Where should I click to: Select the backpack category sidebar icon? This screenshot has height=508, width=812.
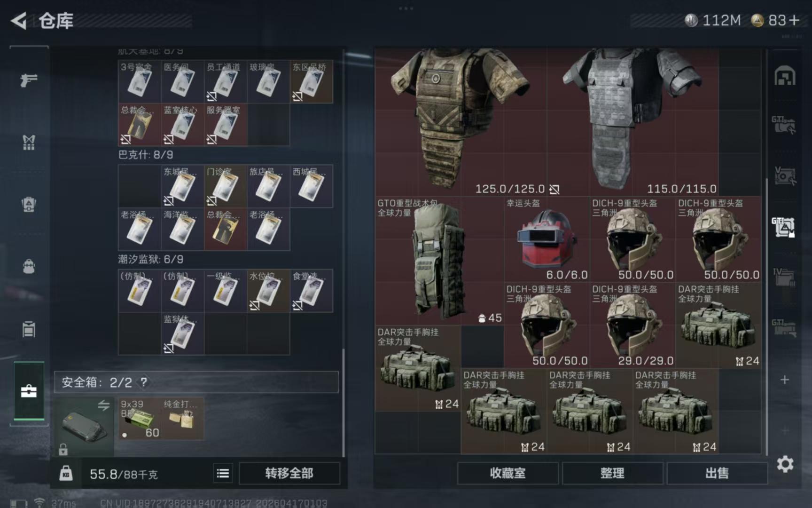[x=29, y=266]
